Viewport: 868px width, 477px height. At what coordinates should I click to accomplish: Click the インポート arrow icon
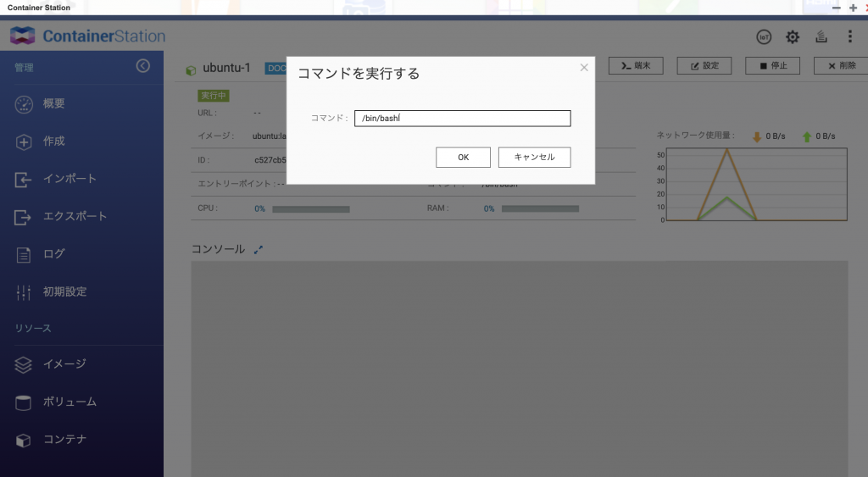pyautogui.click(x=23, y=180)
